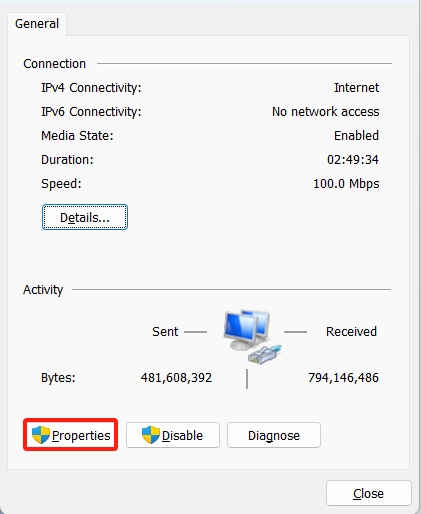
Task: Click the Duration value 02:49:34
Action: (353, 160)
